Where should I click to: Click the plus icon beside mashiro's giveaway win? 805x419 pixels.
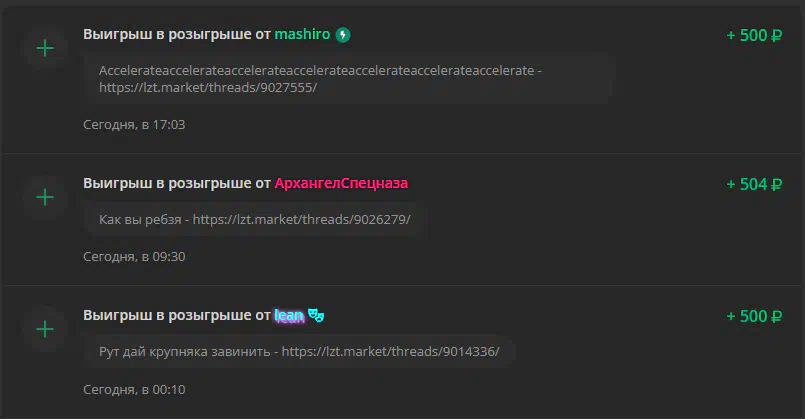coord(45,48)
